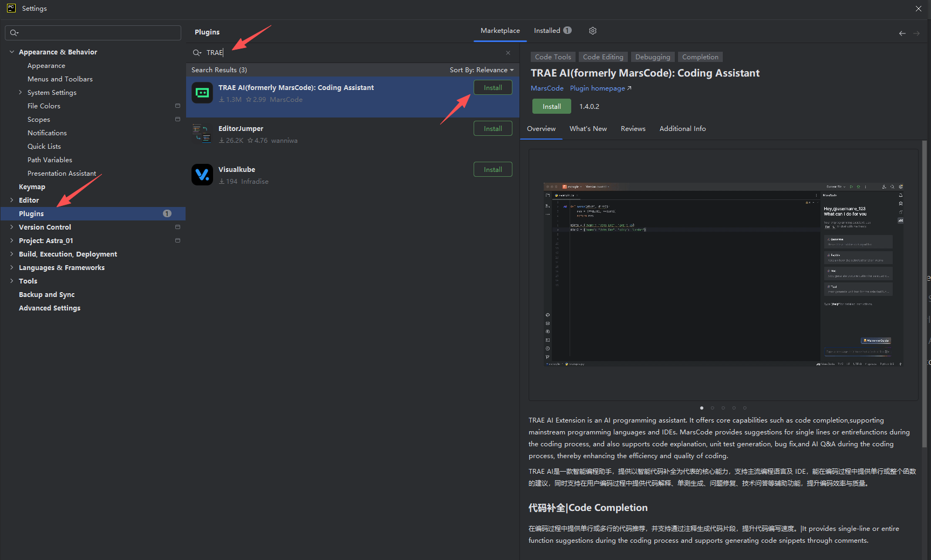Screen dimensions: 931x560
Task: Expand the Editor settings section
Action: [12, 200]
